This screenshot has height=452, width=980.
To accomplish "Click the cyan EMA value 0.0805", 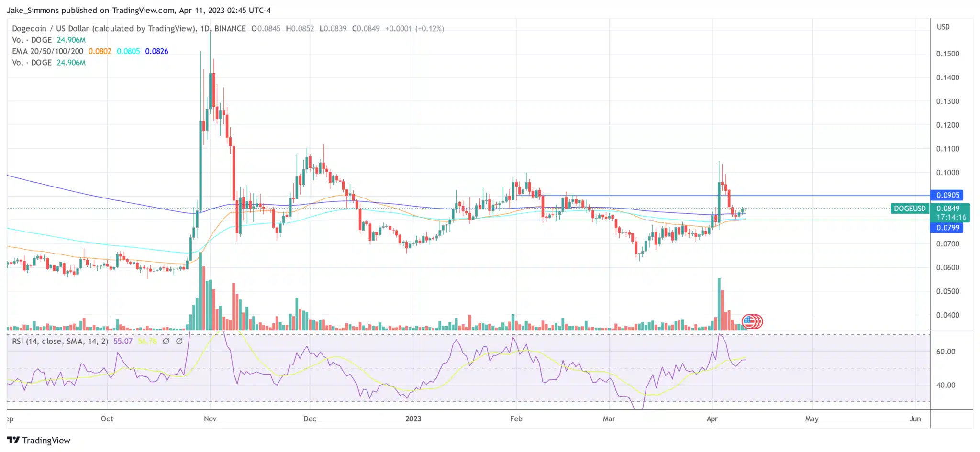I will (x=128, y=51).
